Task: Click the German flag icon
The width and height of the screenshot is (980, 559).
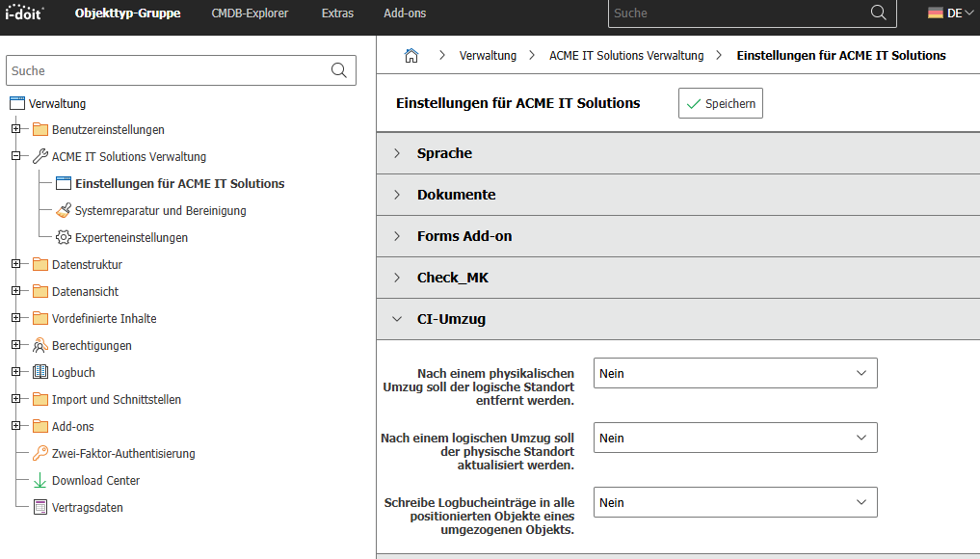Action: 935,13
